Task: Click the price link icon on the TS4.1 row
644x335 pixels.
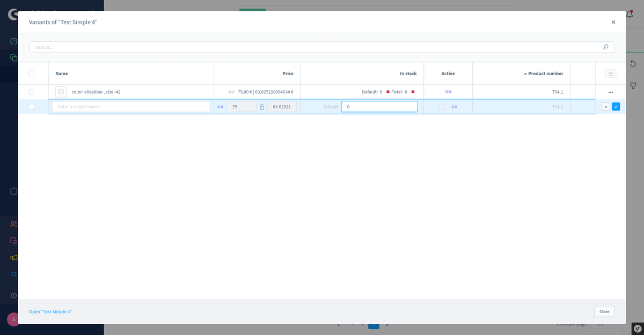Action: pos(231,92)
